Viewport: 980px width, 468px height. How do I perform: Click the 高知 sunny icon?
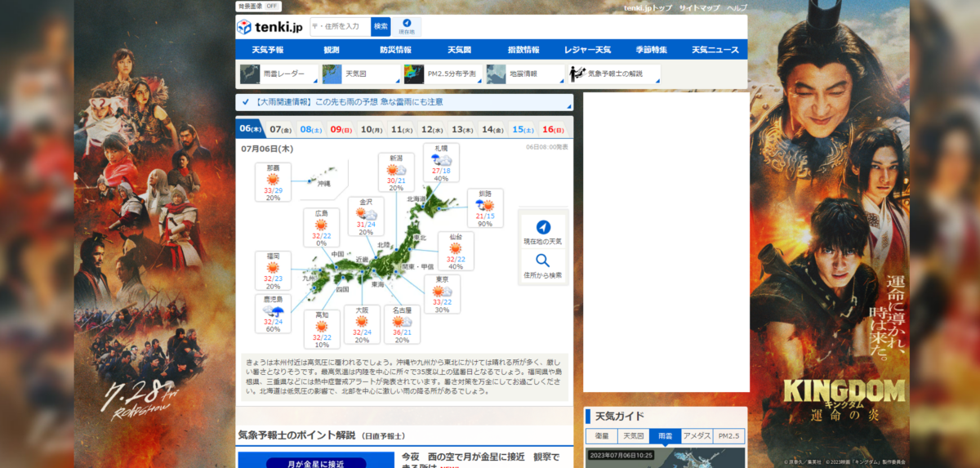(x=321, y=326)
